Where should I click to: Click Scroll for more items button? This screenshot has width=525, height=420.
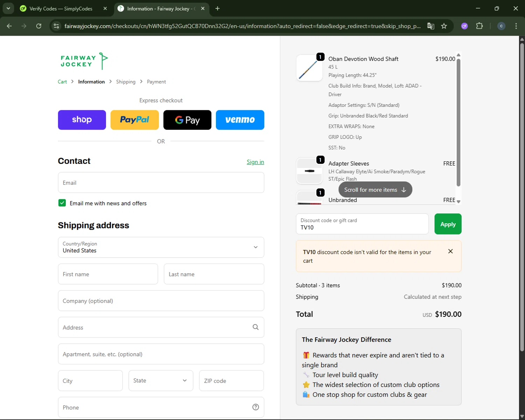pyautogui.click(x=375, y=189)
